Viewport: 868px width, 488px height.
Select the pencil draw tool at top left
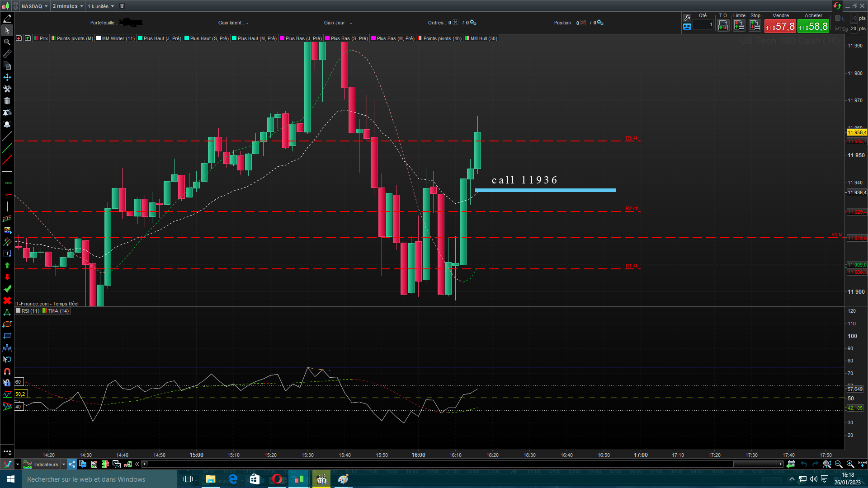click(7, 19)
